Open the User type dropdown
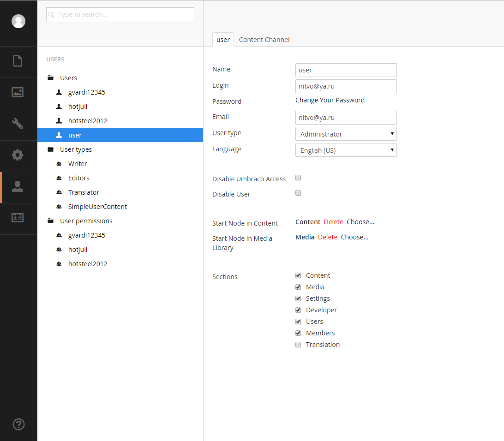The width and height of the screenshot is (504, 441). coord(346,134)
